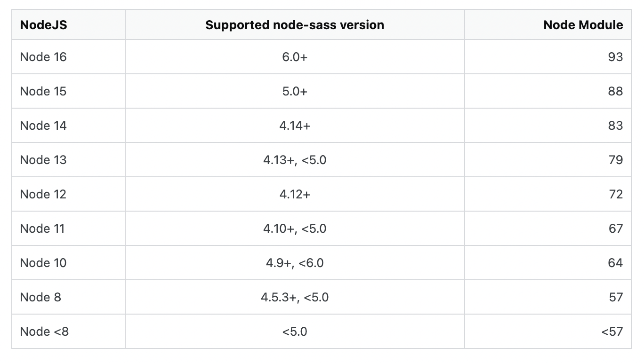Select the Node 14 cell
The height and width of the screenshot is (363, 644).
(x=68, y=126)
